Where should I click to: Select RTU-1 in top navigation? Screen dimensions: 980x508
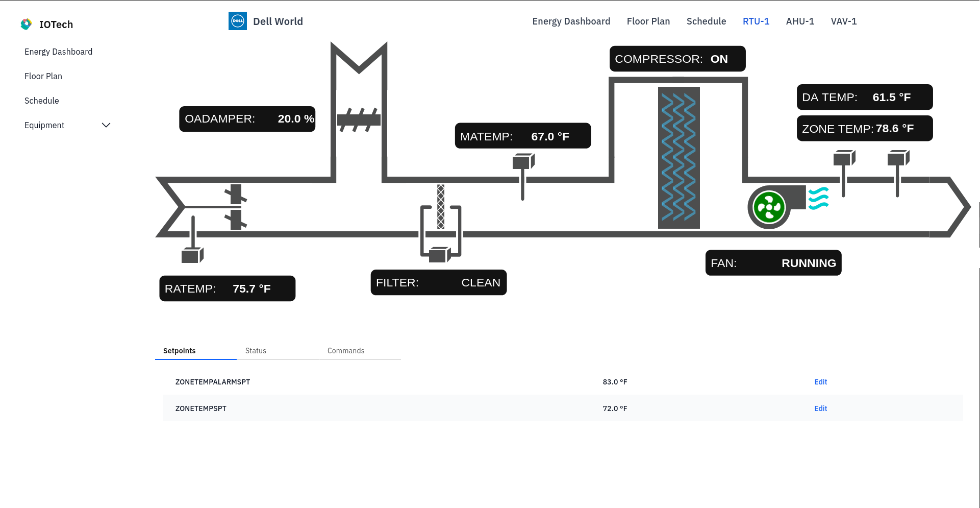(756, 21)
